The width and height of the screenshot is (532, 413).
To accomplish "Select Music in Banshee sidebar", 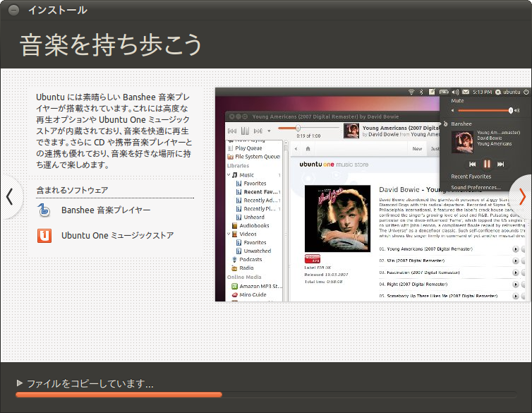I will click(x=246, y=175).
